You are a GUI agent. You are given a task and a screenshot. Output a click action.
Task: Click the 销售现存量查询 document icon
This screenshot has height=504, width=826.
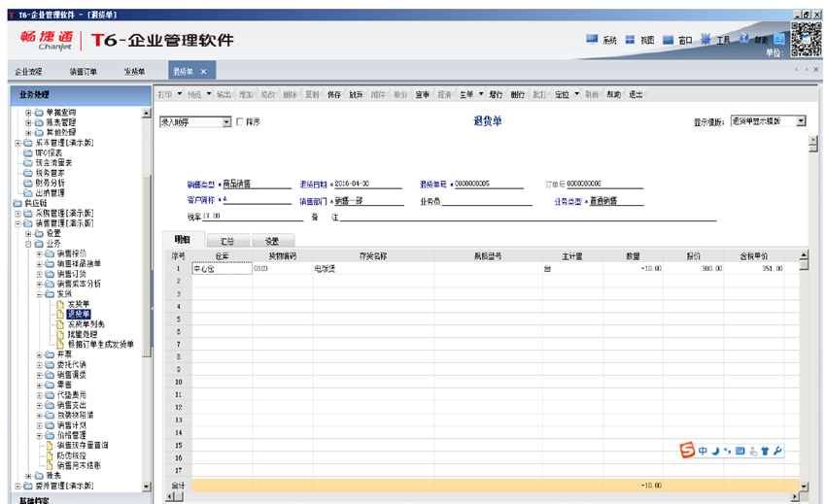pos(50,446)
